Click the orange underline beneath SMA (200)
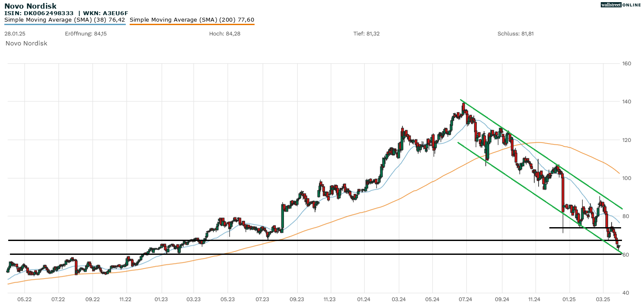 pyautogui.click(x=192, y=24)
